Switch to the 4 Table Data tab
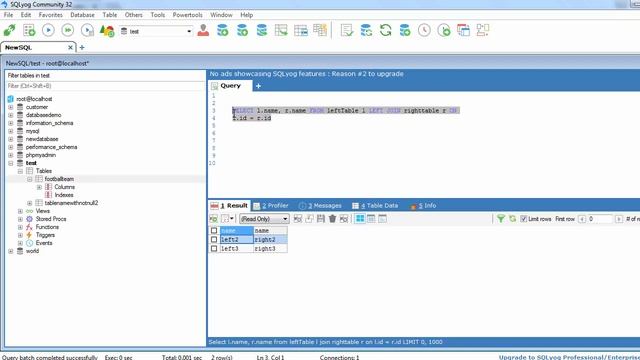Screen dimensions: 640x360 pyautogui.click(x=376, y=206)
